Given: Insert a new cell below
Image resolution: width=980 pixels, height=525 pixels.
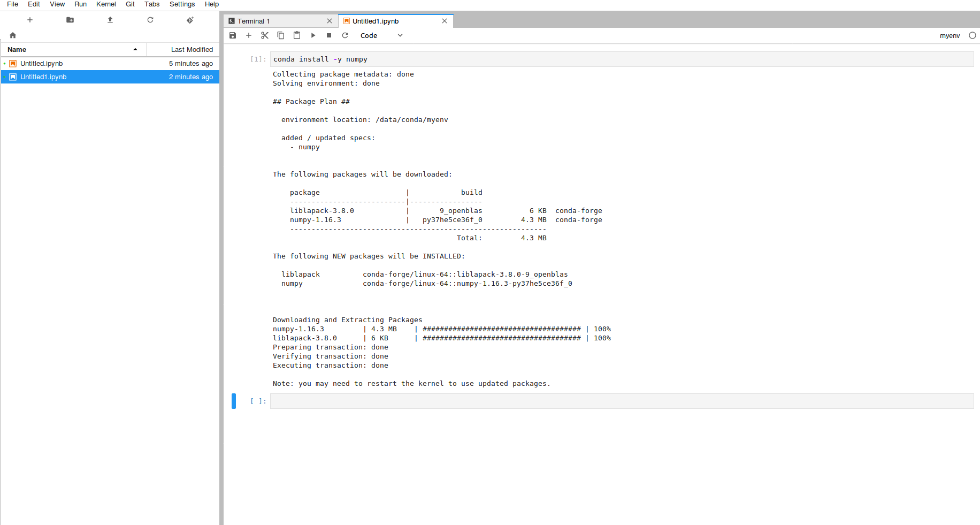Looking at the screenshot, I should 249,35.
